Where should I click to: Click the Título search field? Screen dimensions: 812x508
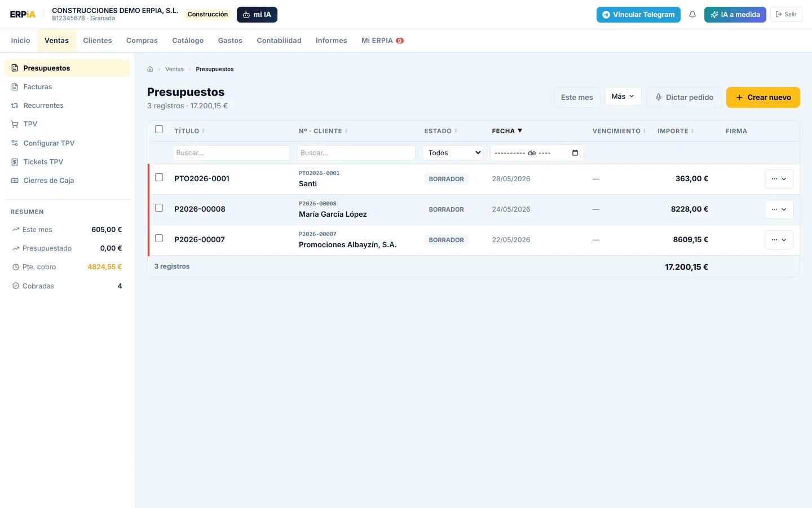pyautogui.click(x=231, y=153)
